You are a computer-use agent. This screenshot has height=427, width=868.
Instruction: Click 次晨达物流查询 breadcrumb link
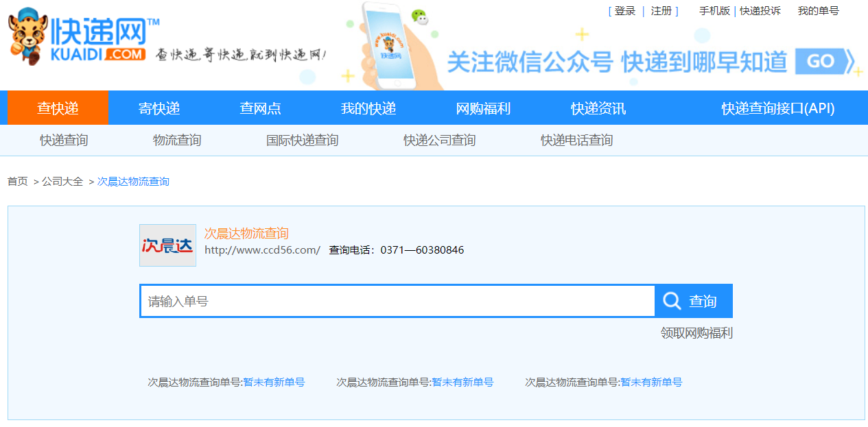pos(133,182)
